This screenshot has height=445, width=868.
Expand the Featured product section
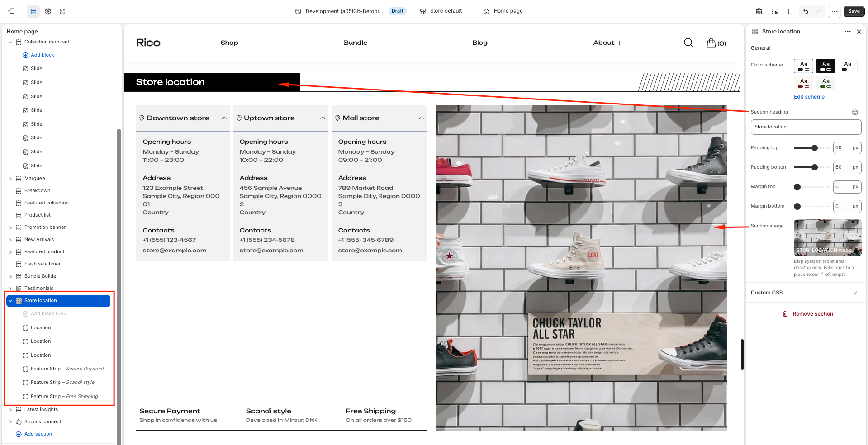(x=10, y=252)
